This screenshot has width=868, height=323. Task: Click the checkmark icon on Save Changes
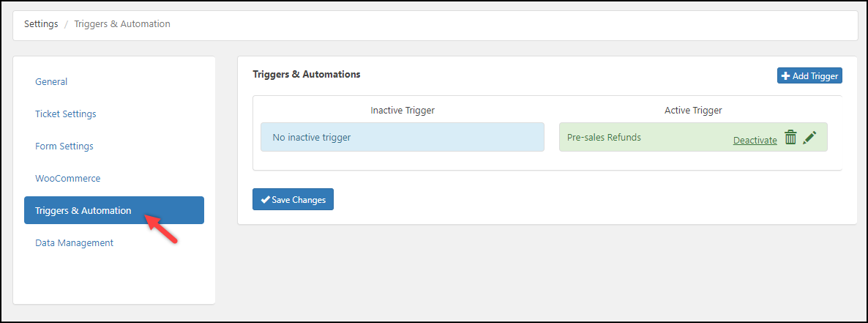(x=265, y=200)
